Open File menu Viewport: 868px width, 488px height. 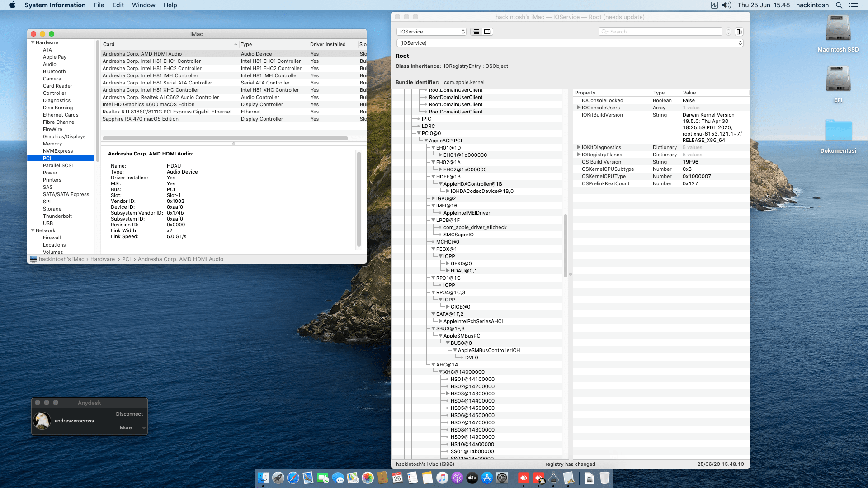(x=99, y=5)
